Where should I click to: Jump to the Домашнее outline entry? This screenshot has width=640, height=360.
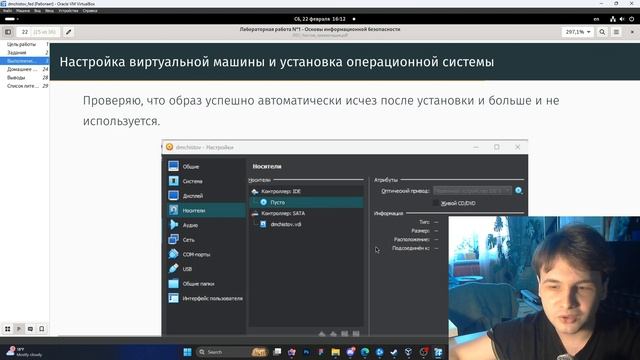click(x=24, y=69)
